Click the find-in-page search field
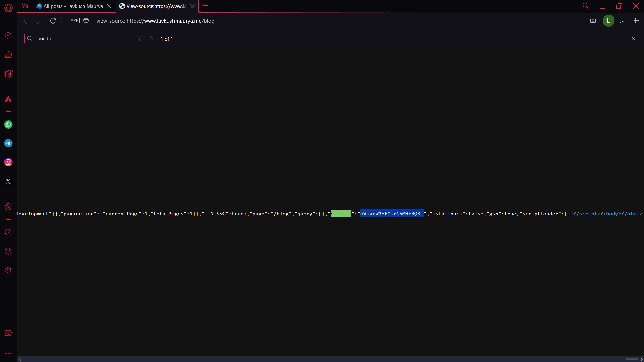Screen dimensions: 644x362 point(76,39)
